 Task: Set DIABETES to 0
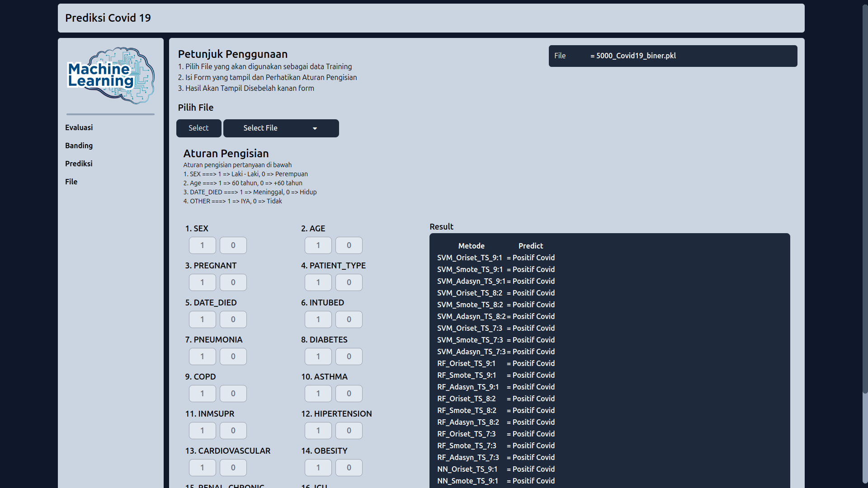click(x=349, y=356)
